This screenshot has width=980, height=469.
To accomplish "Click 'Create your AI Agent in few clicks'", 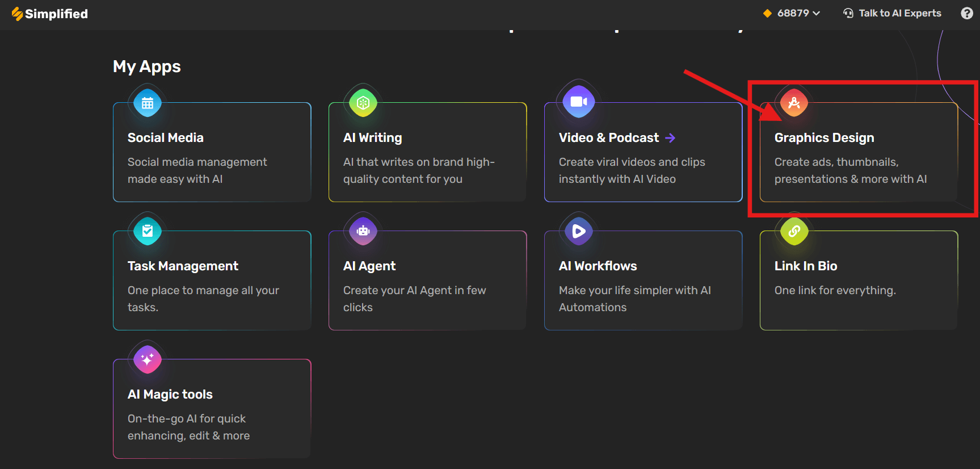I will 415,299.
